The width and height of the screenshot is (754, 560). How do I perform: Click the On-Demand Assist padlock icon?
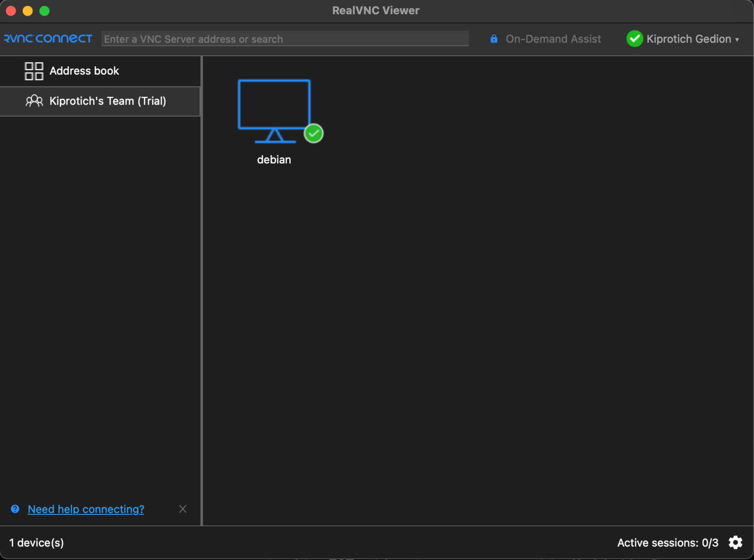tap(493, 39)
